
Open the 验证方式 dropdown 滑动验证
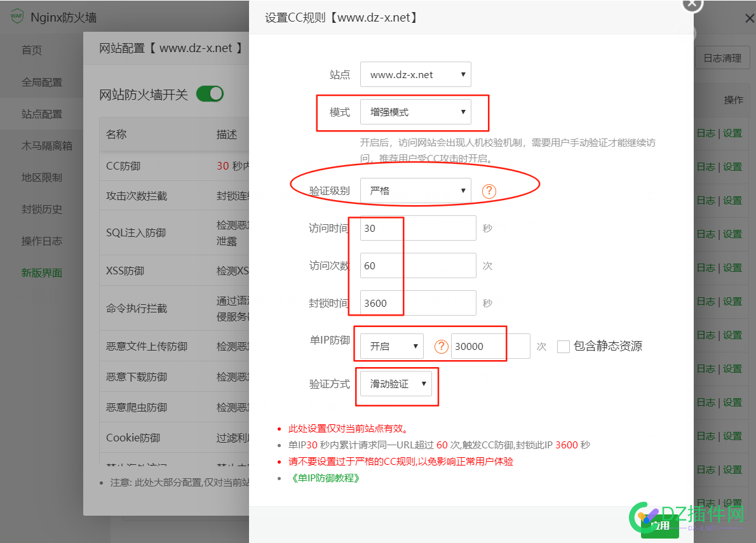tap(396, 384)
